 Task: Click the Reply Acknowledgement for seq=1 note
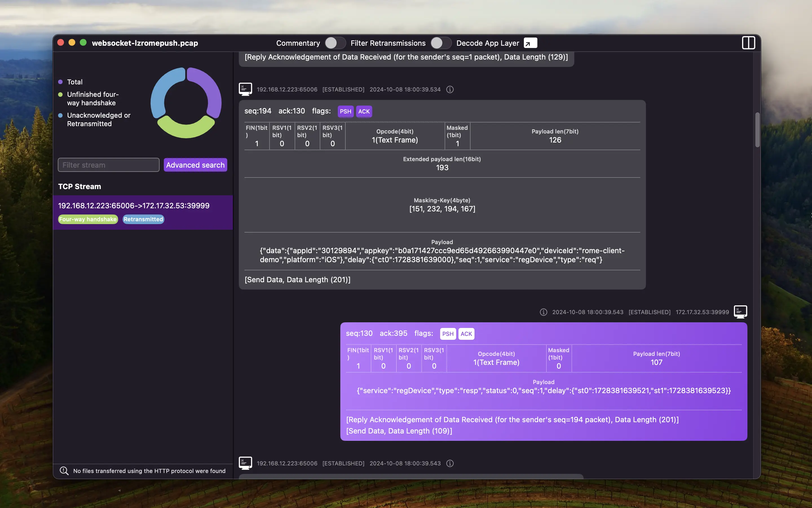pos(406,57)
